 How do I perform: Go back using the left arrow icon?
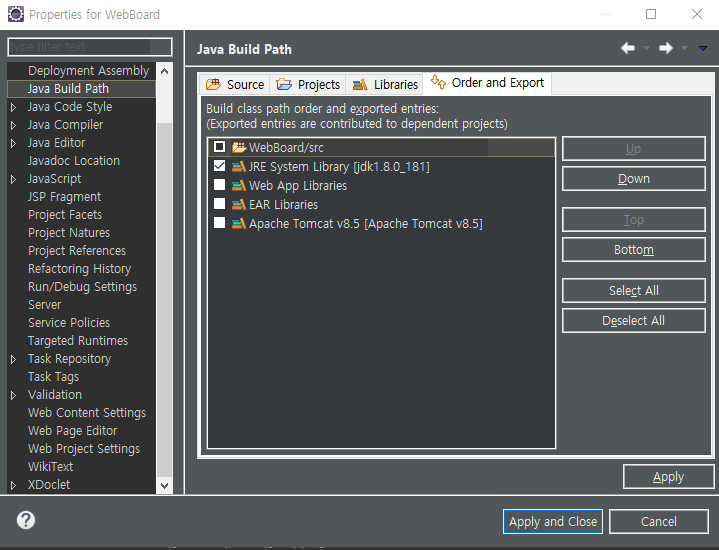click(628, 48)
